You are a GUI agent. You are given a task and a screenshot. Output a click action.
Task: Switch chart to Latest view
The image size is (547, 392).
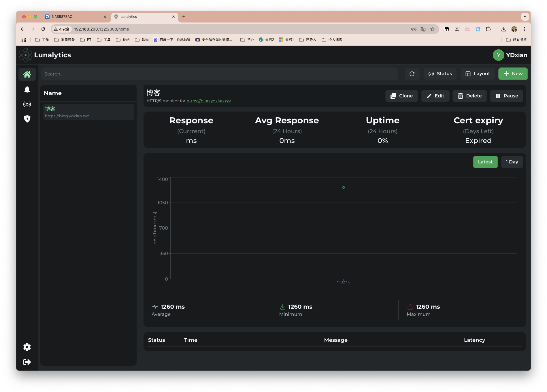pyautogui.click(x=485, y=162)
